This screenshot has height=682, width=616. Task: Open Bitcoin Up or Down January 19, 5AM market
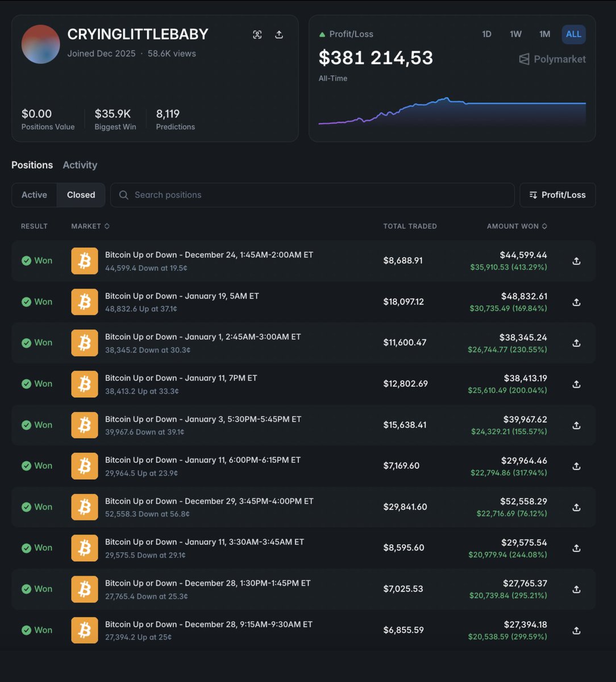(182, 296)
